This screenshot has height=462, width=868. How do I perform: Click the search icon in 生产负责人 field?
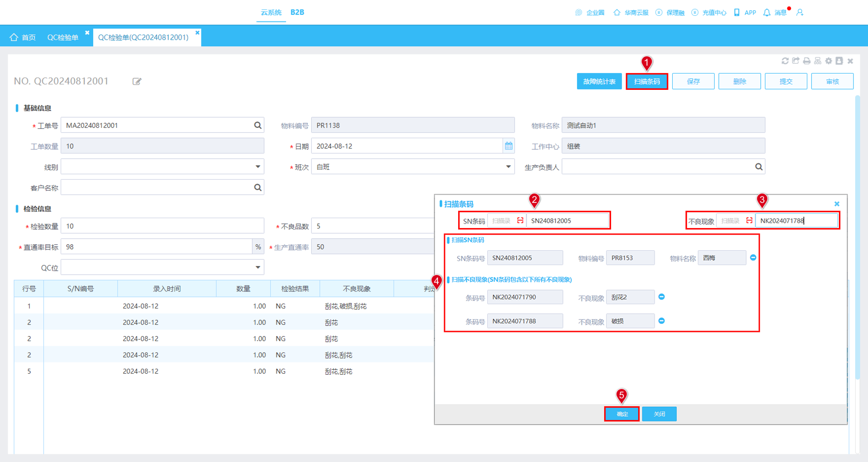(759, 167)
